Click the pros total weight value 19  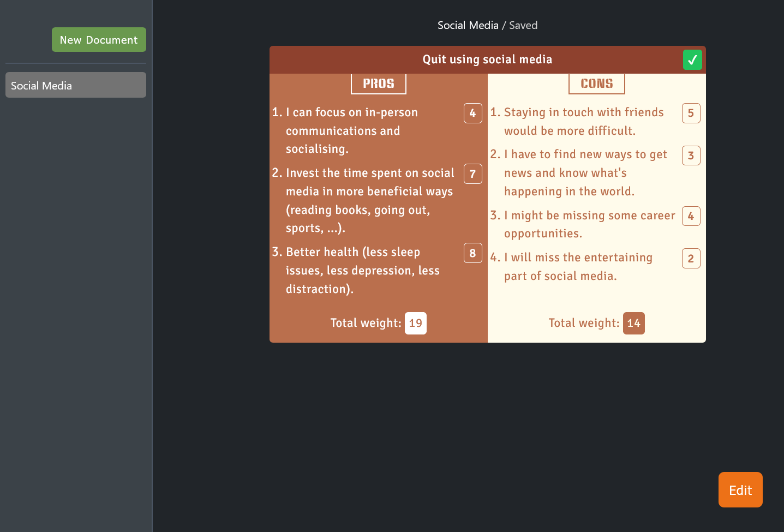point(415,323)
